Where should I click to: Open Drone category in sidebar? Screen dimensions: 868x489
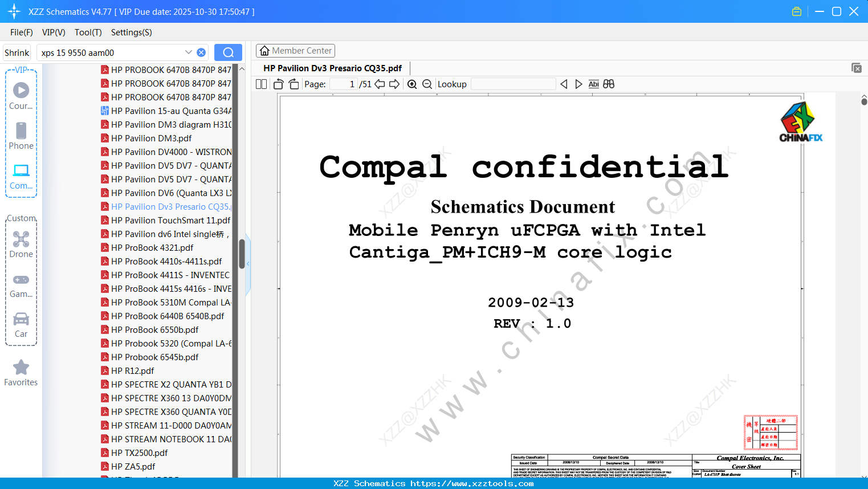click(x=21, y=244)
